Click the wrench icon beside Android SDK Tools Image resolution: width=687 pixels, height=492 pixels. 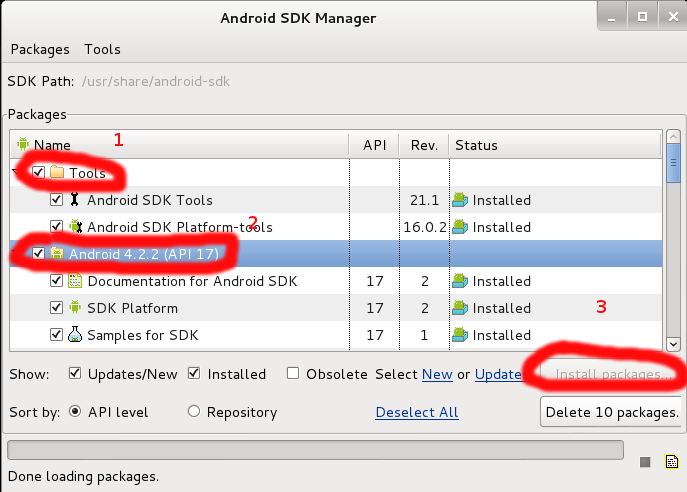(x=74, y=199)
